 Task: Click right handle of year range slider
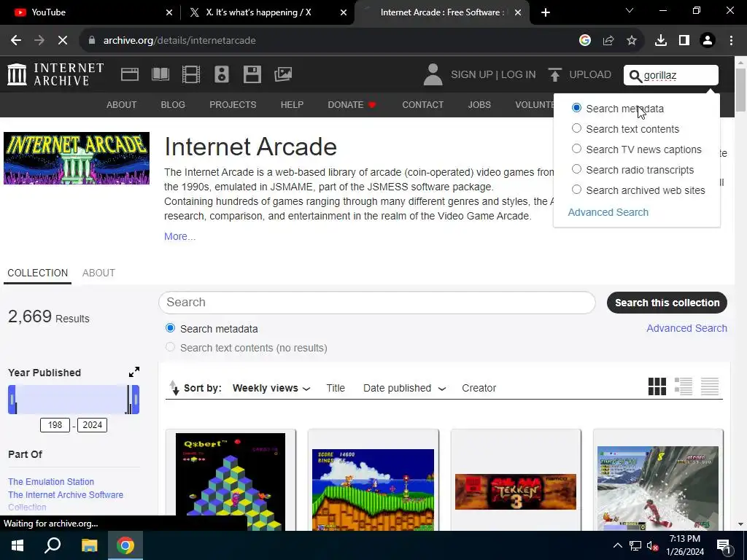pyautogui.click(x=135, y=400)
